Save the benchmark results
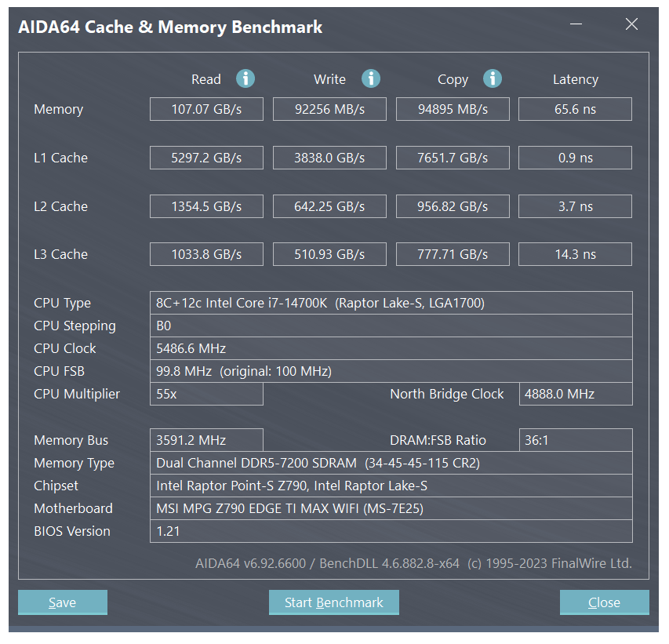 (x=63, y=602)
